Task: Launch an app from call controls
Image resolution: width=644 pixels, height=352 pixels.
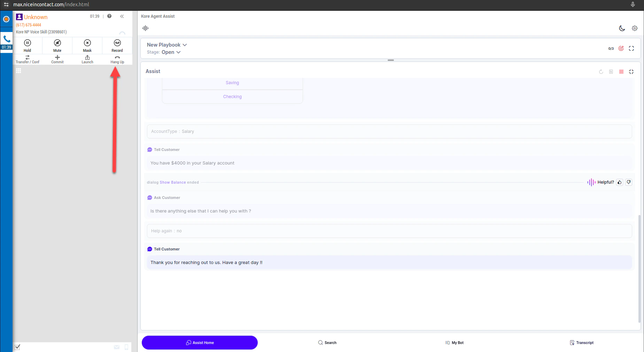Action: point(87,59)
